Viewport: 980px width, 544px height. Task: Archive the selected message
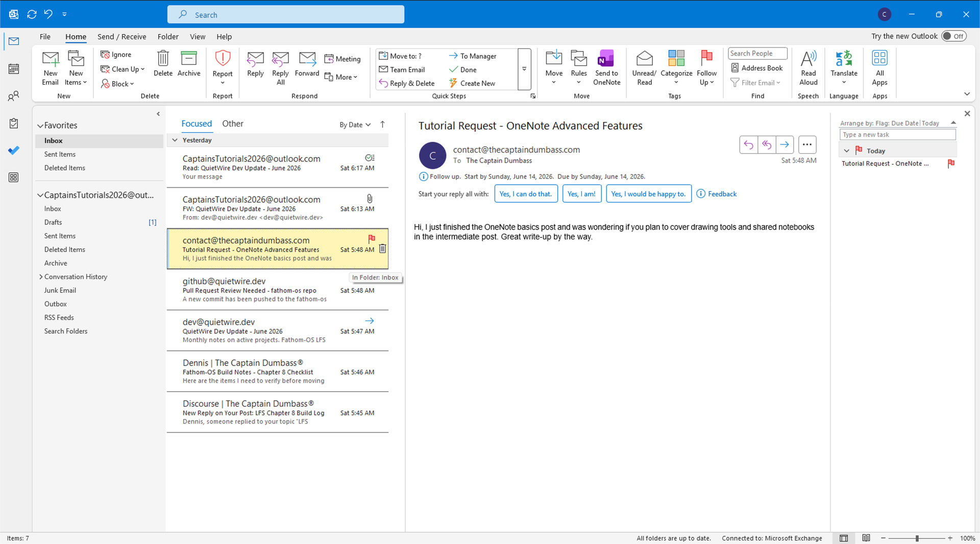[x=189, y=64]
